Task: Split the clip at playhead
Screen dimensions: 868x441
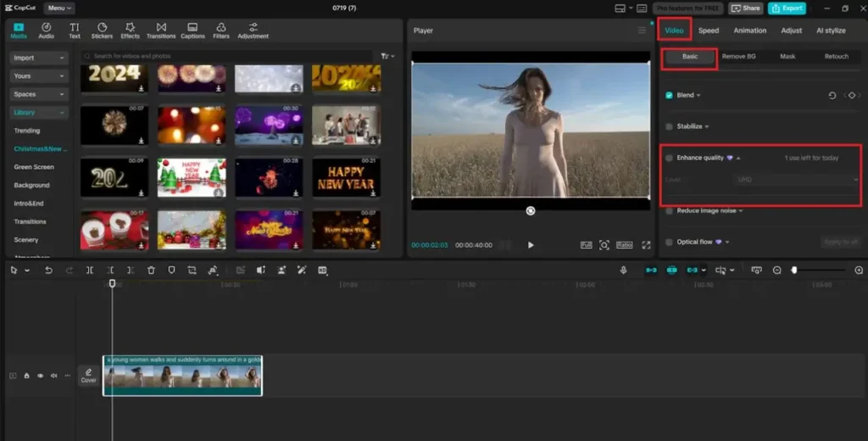Action: point(90,270)
